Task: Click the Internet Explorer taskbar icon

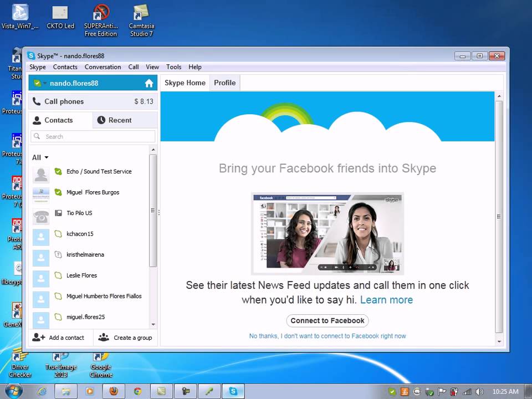Action: [x=42, y=391]
